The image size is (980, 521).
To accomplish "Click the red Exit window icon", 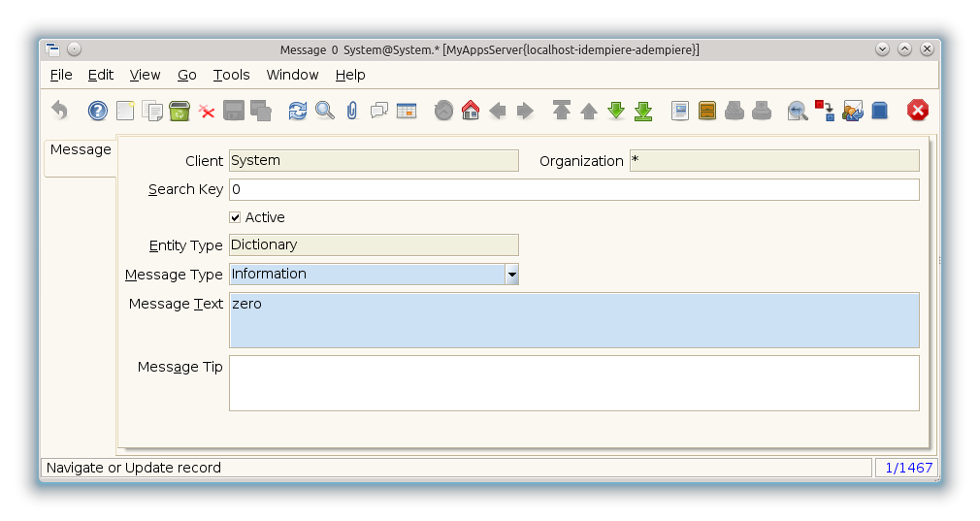I will 918,111.
